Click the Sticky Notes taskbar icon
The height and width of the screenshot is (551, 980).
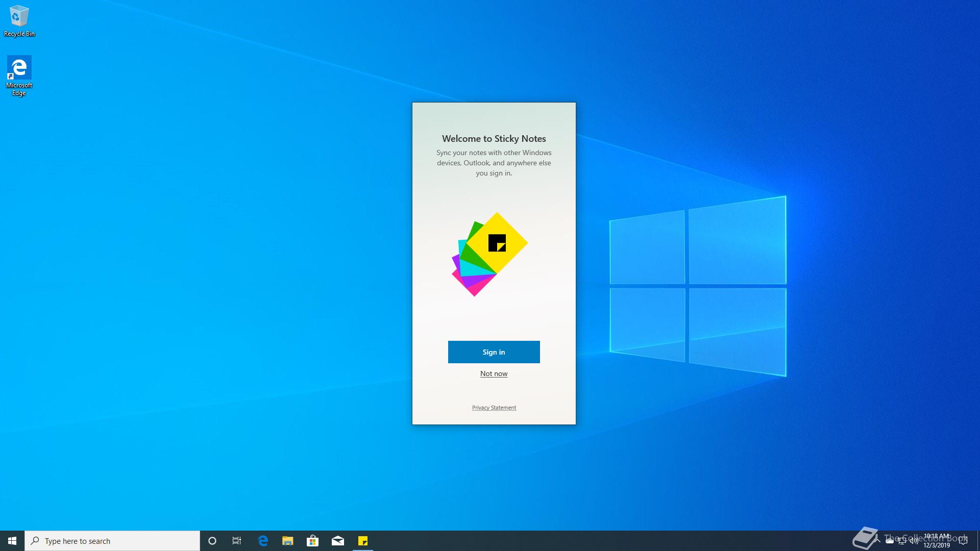363,541
